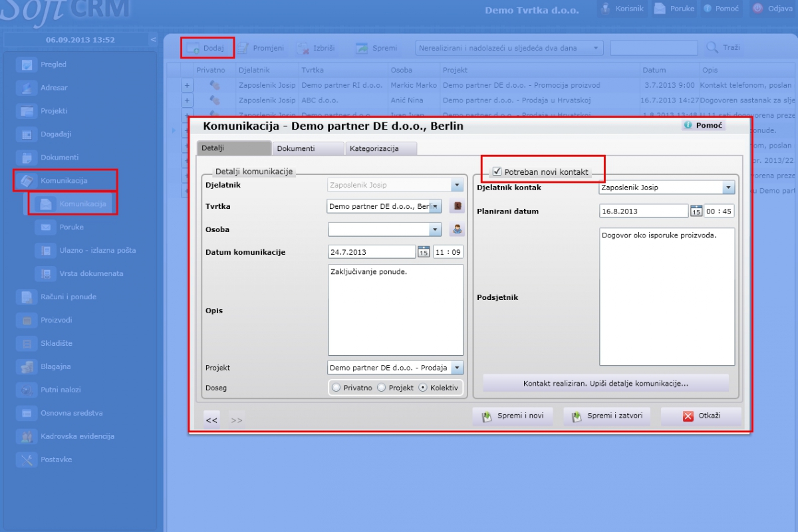Switch to the Dokumenti tab
Image resolution: width=798 pixels, height=532 pixels.
tap(308, 148)
